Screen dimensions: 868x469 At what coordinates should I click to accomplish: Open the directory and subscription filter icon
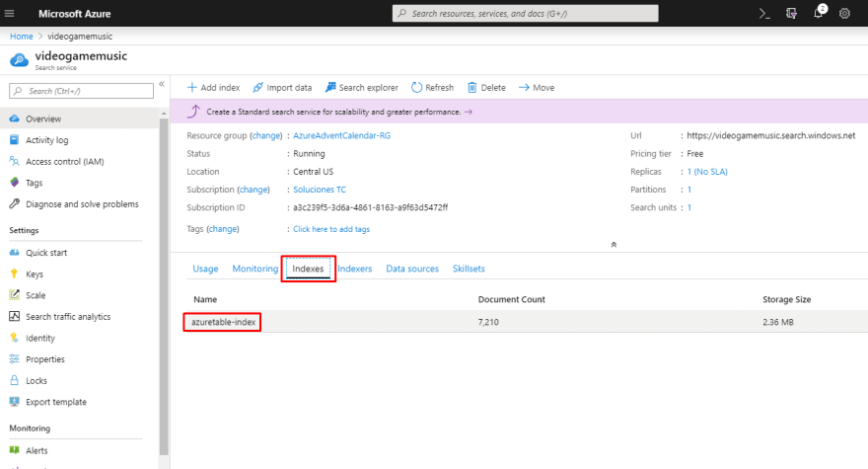point(792,13)
